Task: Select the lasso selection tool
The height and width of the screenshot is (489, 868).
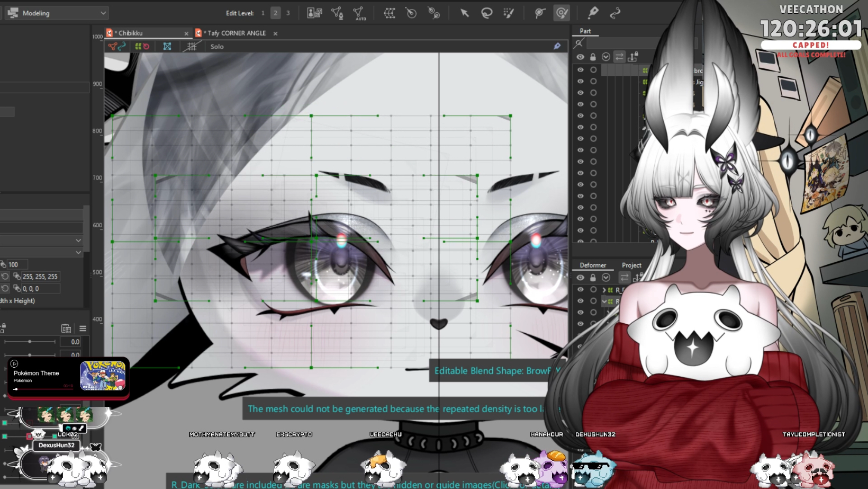Action: tap(486, 13)
